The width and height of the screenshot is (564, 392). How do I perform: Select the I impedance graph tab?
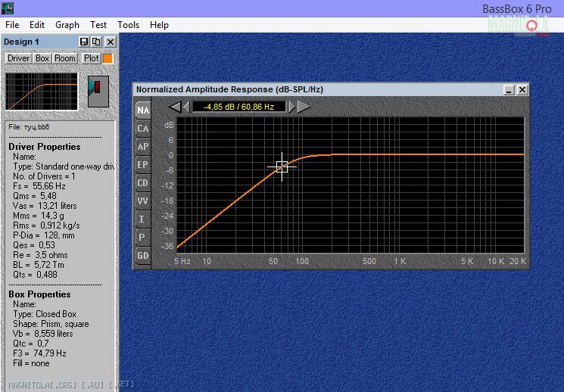[142, 219]
